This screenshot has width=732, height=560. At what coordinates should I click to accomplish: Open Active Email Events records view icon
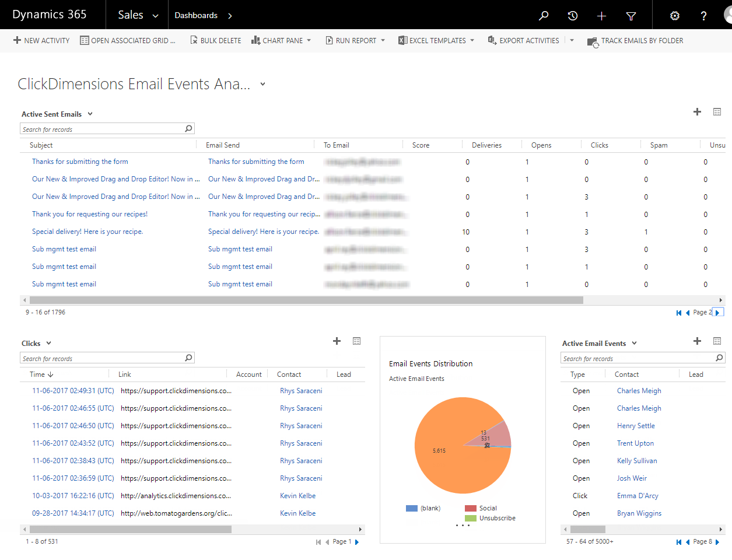point(717,341)
